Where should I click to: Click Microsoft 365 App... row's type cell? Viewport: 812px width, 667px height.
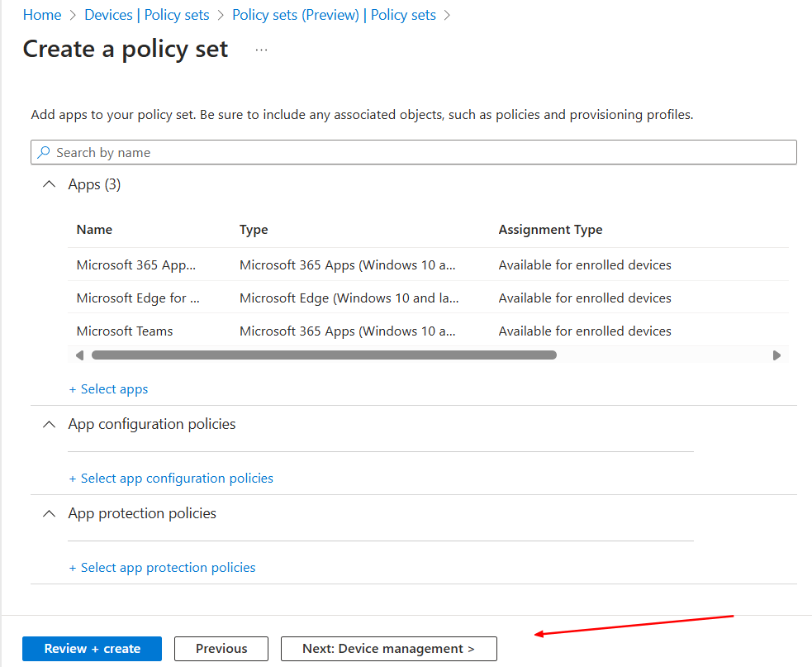[x=348, y=264]
